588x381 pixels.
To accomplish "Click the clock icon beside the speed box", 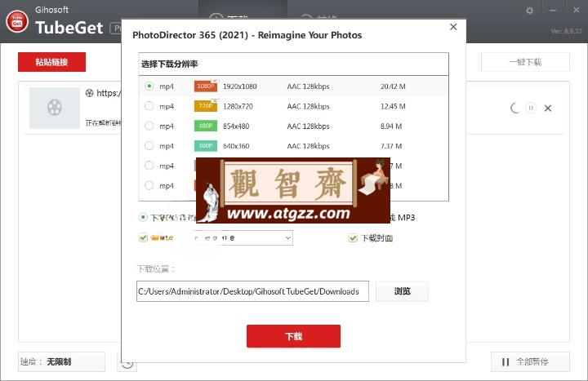I will [x=127, y=362].
